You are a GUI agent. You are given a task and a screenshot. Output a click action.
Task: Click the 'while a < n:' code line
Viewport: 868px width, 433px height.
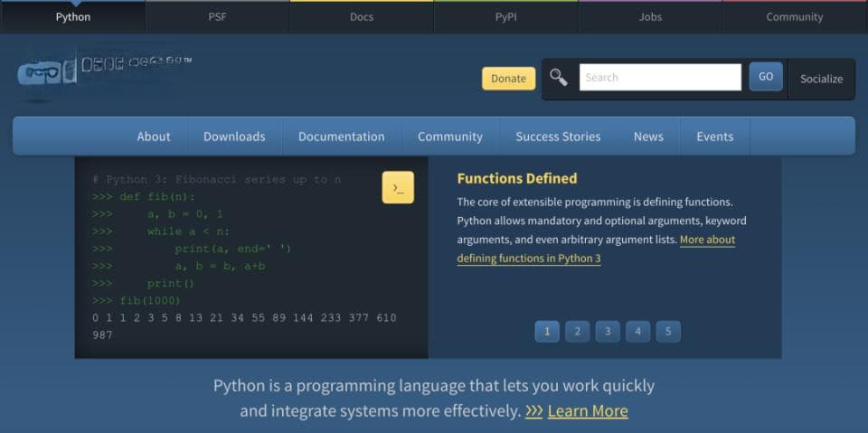click(x=161, y=231)
